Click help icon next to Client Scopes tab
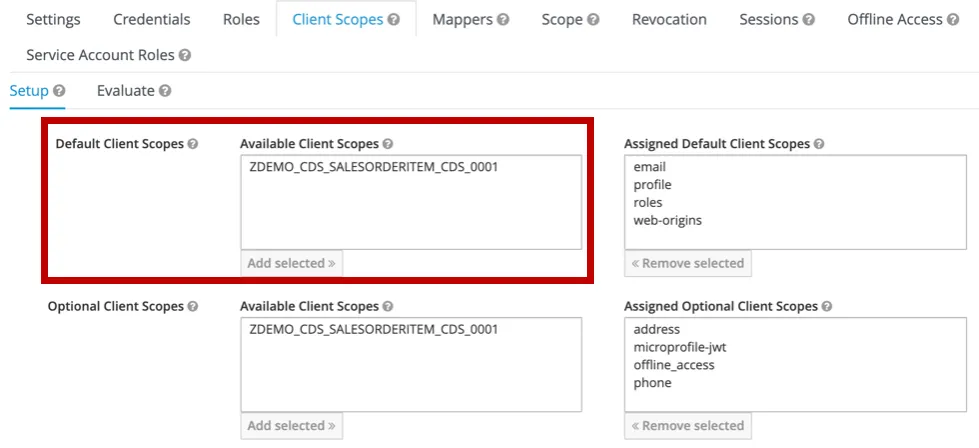Image resolution: width=979 pixels, height=448 pixels. pyautogui.click(x=394, y=20)
